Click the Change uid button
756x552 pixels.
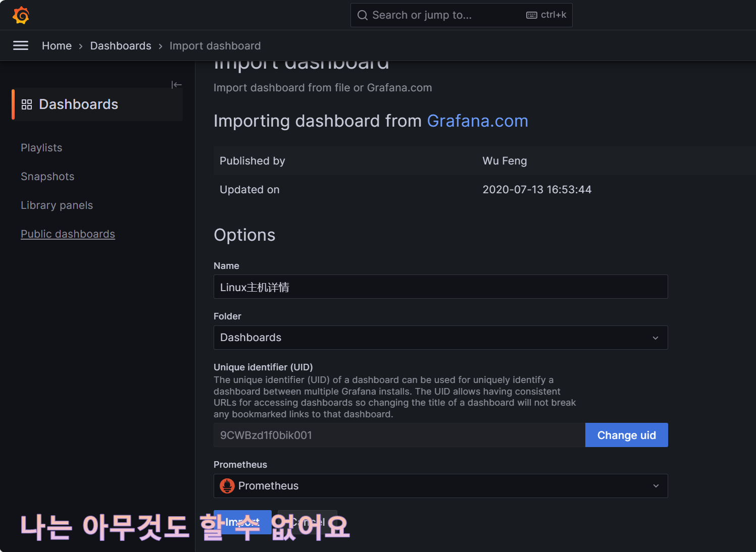[626, 435]
